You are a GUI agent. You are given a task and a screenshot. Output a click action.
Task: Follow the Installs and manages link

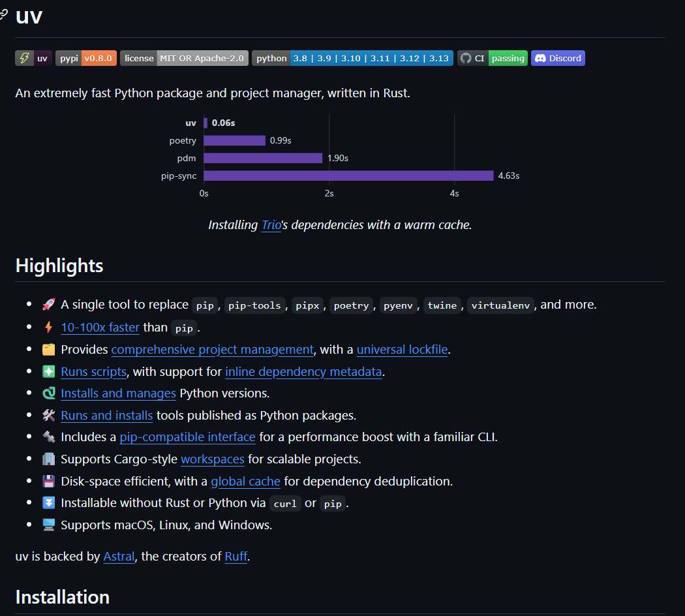(x=118, y=393)
